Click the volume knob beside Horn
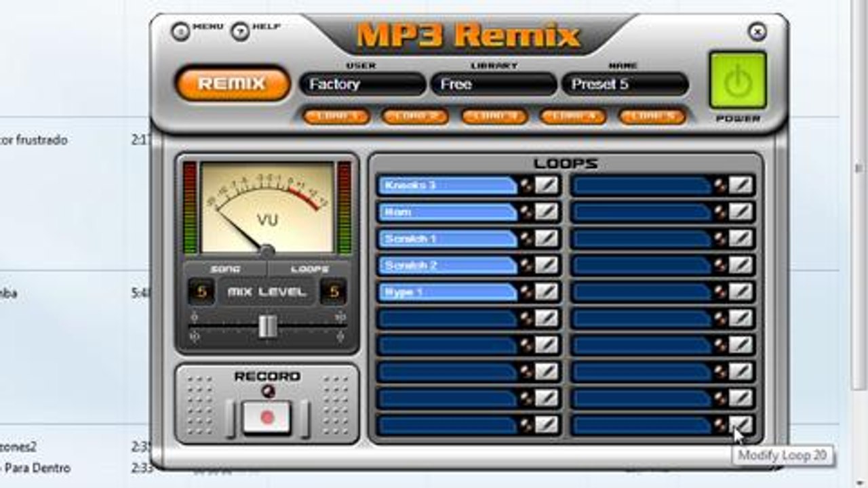The image size is (868, 488). pyautogui.click(x=526, y=212)
